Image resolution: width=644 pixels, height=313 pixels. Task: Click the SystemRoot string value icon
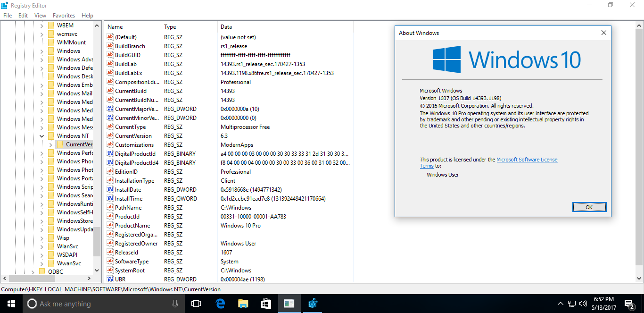coord(110,271)
